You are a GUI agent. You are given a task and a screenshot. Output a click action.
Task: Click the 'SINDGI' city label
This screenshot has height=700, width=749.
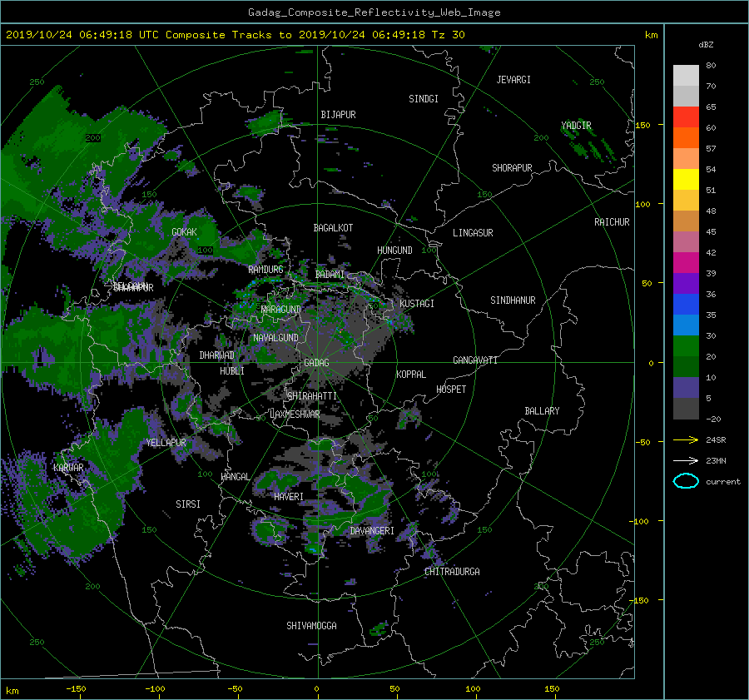click(x=424, y=99)
